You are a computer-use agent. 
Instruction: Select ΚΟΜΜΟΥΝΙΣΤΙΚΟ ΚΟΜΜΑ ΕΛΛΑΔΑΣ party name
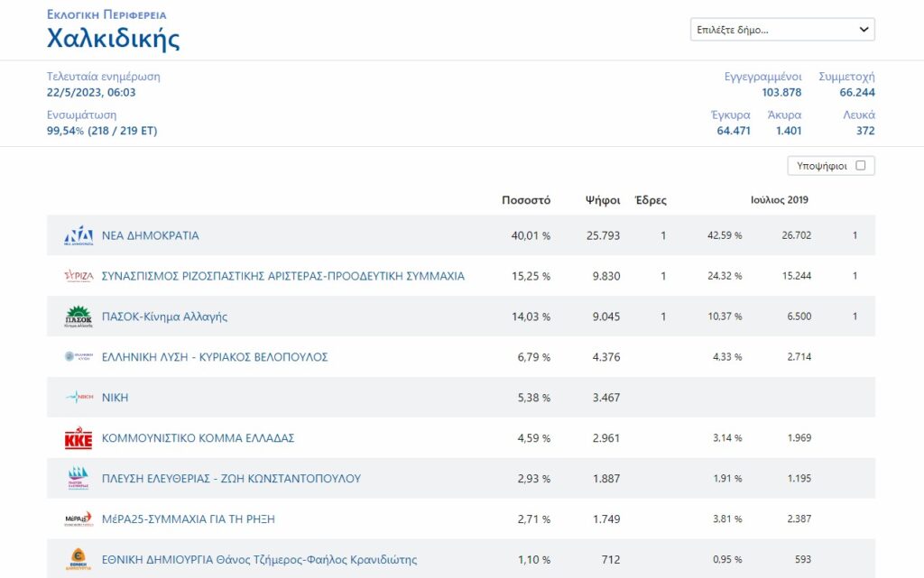pyautogui.click(x=198, y=438)
